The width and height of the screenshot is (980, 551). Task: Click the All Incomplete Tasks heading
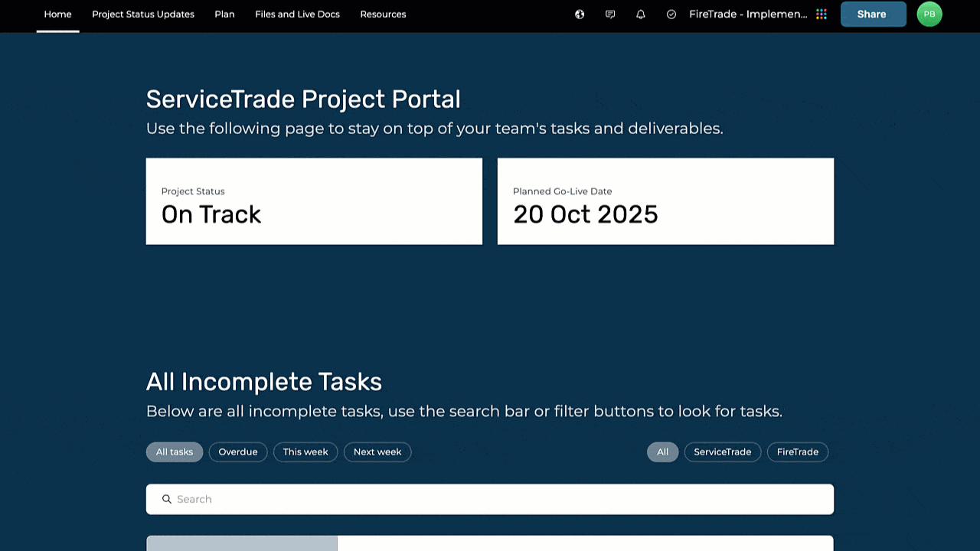pos(264,381)
